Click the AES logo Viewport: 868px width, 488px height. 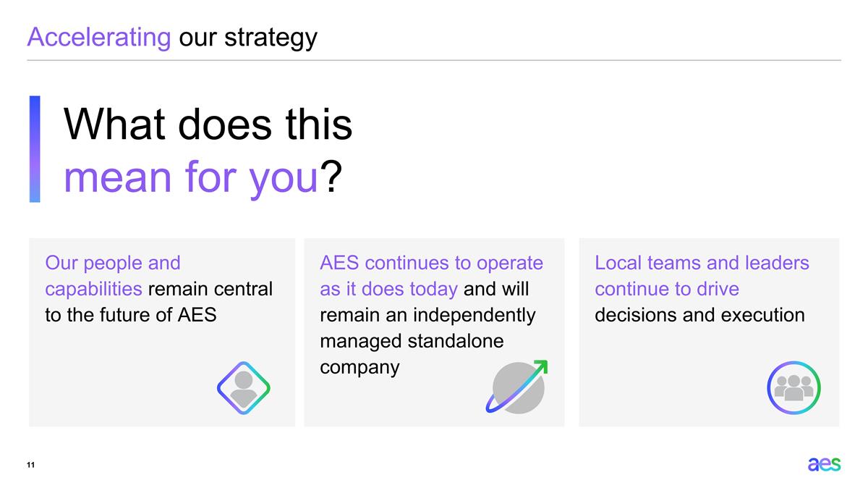[x=824, y=464]
